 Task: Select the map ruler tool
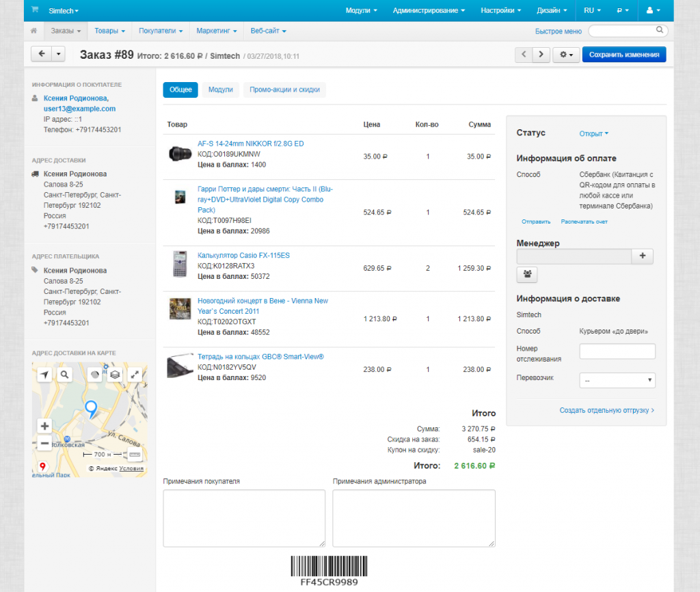(135, 455)
